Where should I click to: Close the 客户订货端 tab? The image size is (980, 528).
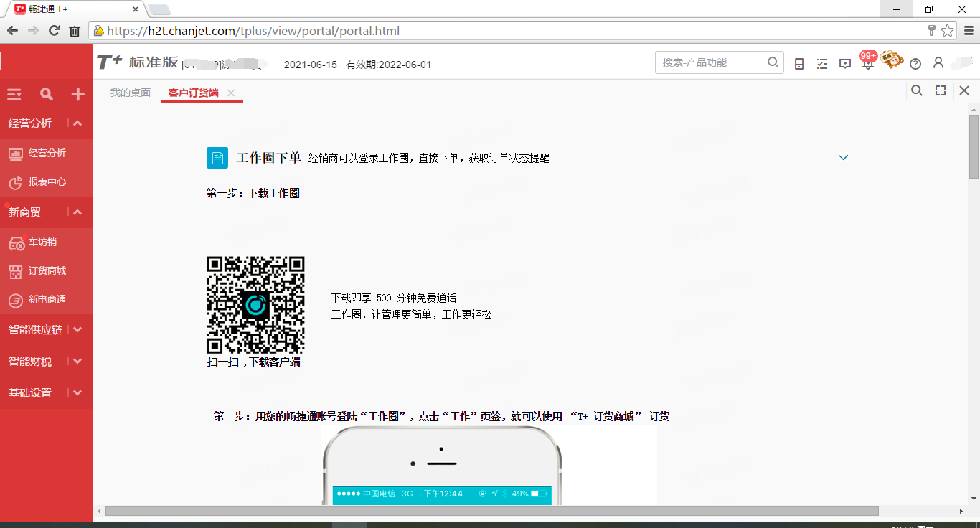[231, 93]
